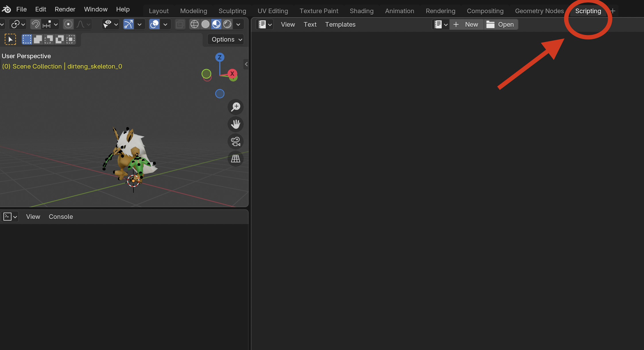Viewport: 644px width, 350px height.
Task: Switch to Rendered viewport shading
Action: [227, 24]
